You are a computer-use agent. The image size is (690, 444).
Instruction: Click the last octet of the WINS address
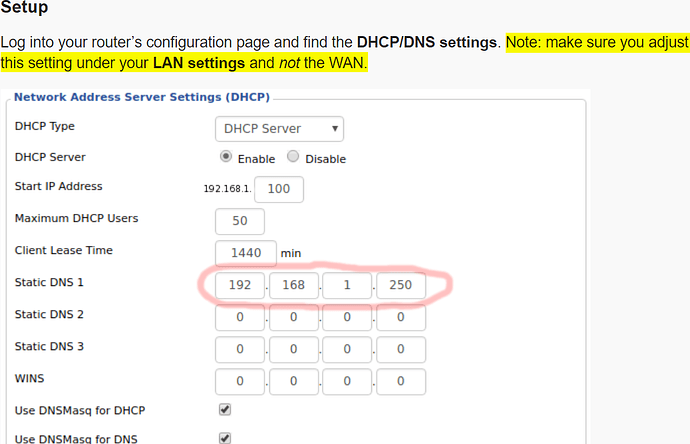[x=400, y=382]
